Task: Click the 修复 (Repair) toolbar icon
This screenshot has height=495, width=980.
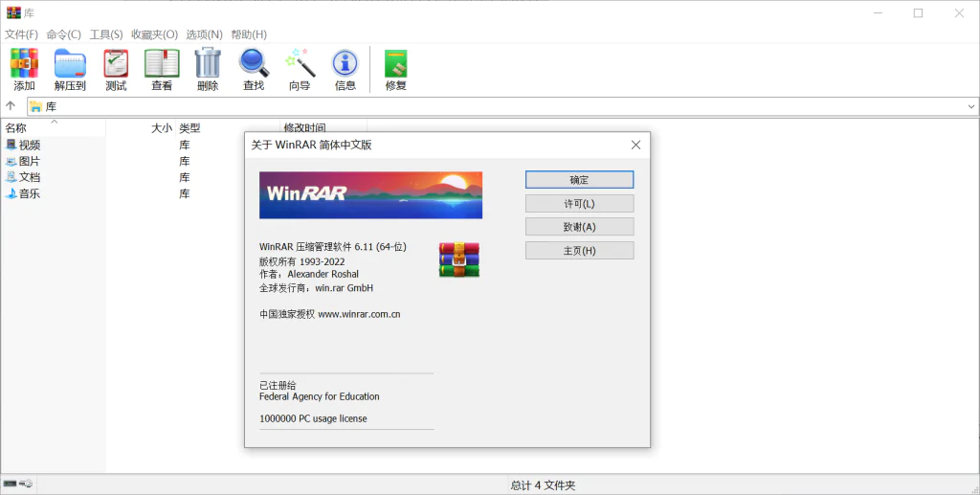Action: coord(395,63)
